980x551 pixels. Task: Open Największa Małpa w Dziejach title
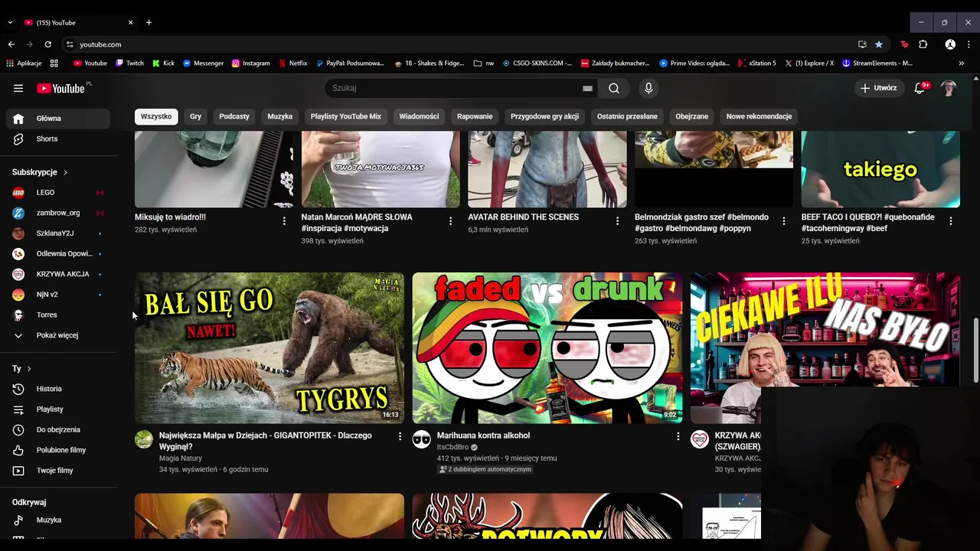click(266, 441)
